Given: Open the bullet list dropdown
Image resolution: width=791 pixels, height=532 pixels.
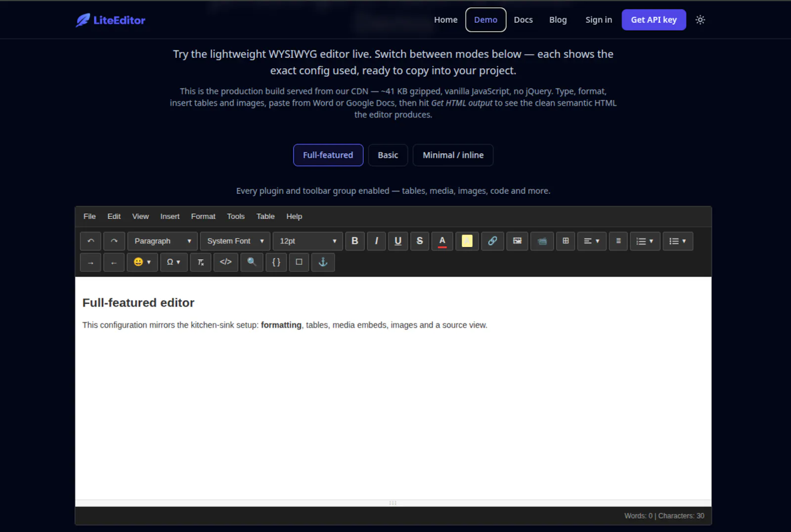Looking at the screenshot, I should [x=678, y=241].
